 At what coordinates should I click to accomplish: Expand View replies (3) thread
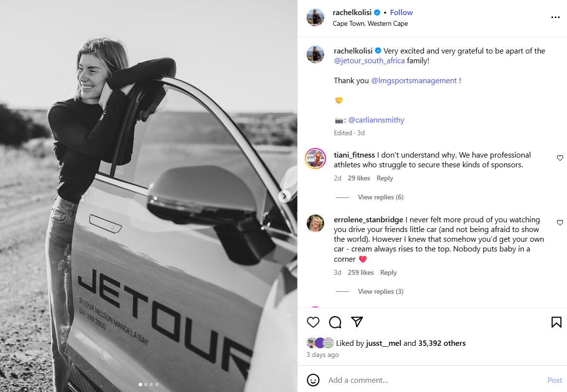pyautogui.click(x=380, y=291)
